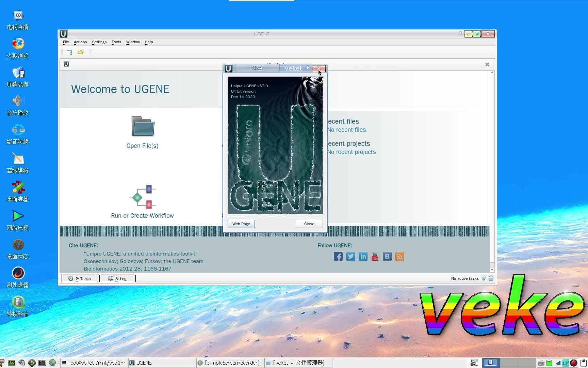Click the New Project toolbar icon
Viewport: 588px width, 368px height.
69,52
